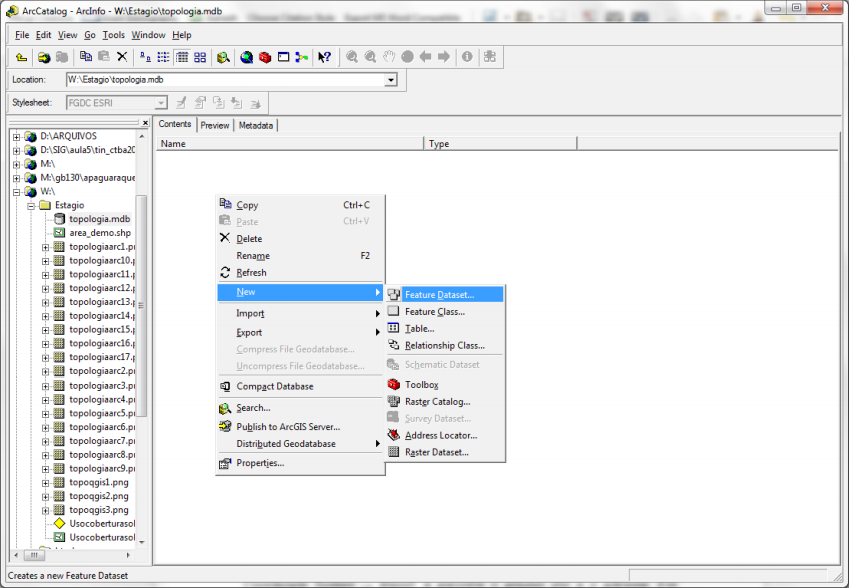Go back to previous extent arrow
This screenshot has height=588, width=849.
point(426,57)
